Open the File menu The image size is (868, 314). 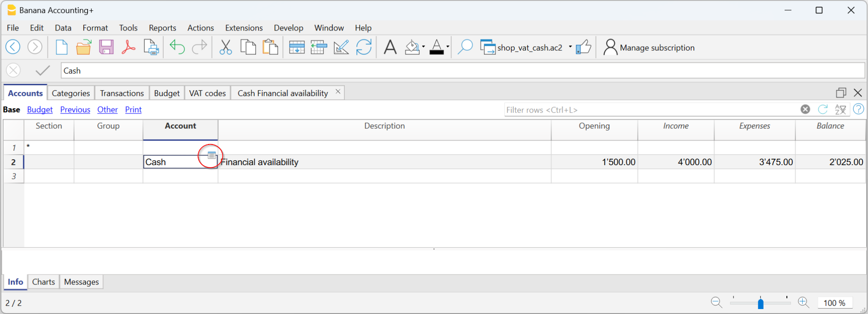(x=13, y=28)
